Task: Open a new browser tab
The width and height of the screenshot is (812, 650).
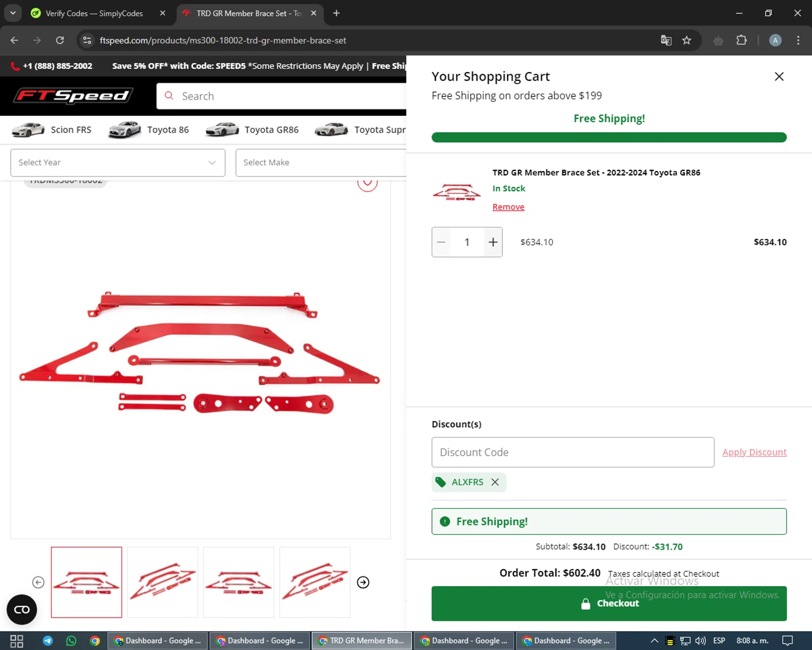Action: (x=336, y=13)
